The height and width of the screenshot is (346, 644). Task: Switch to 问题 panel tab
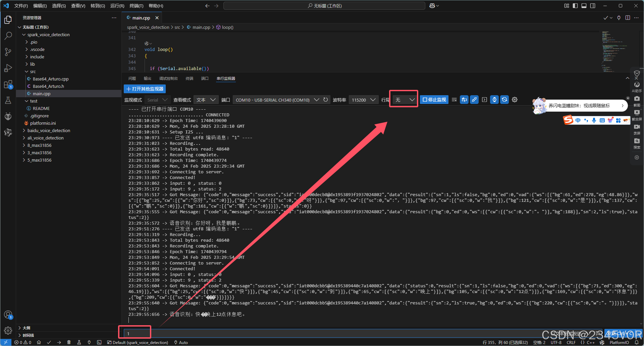132,78
